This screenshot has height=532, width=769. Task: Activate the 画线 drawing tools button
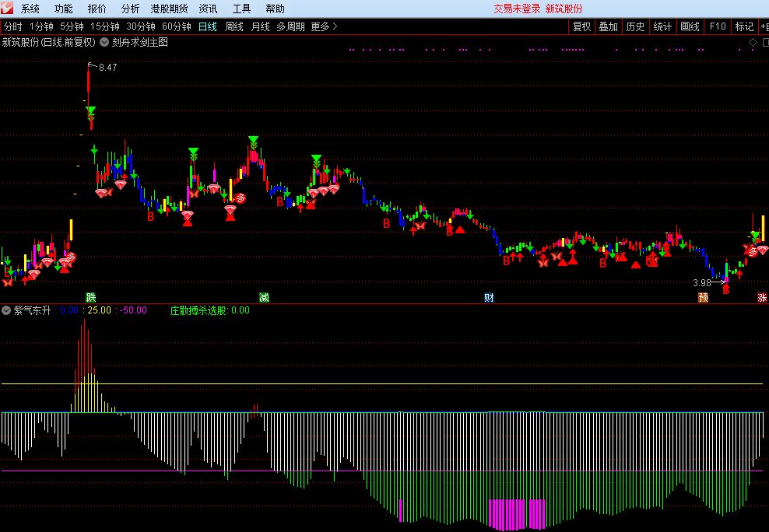[x=690, y=26]
